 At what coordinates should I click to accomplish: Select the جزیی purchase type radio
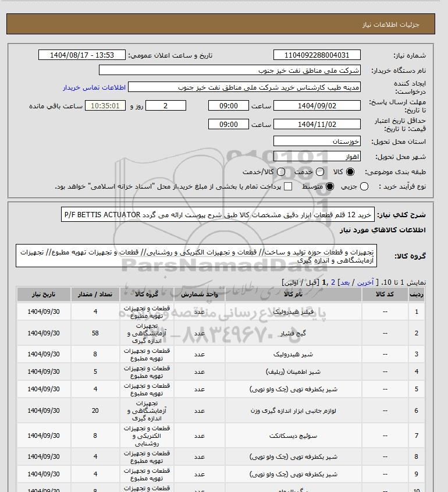pyautogui.click(x=364, y=186)
